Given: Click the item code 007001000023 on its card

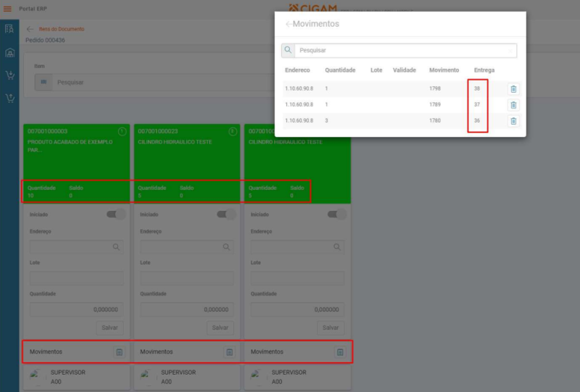Looking at the screenshot, I should pyautogui.click(x=158, y=131).
